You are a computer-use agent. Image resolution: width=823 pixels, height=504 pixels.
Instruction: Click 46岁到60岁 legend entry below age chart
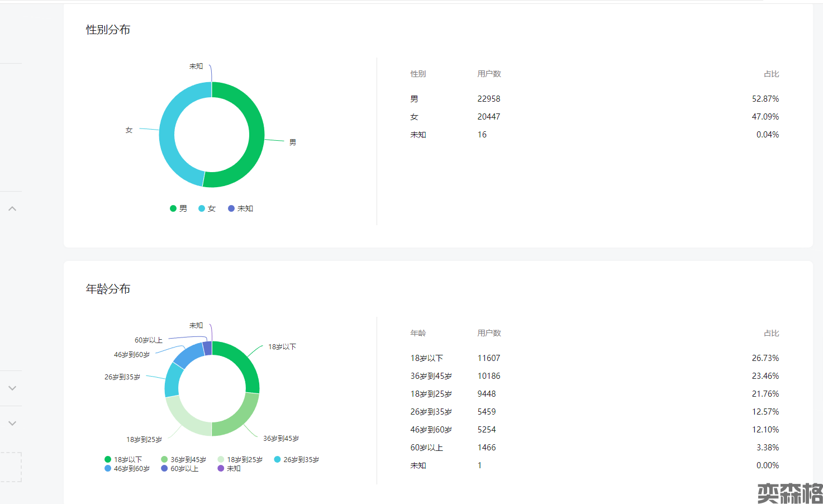[x=127, y=469]
